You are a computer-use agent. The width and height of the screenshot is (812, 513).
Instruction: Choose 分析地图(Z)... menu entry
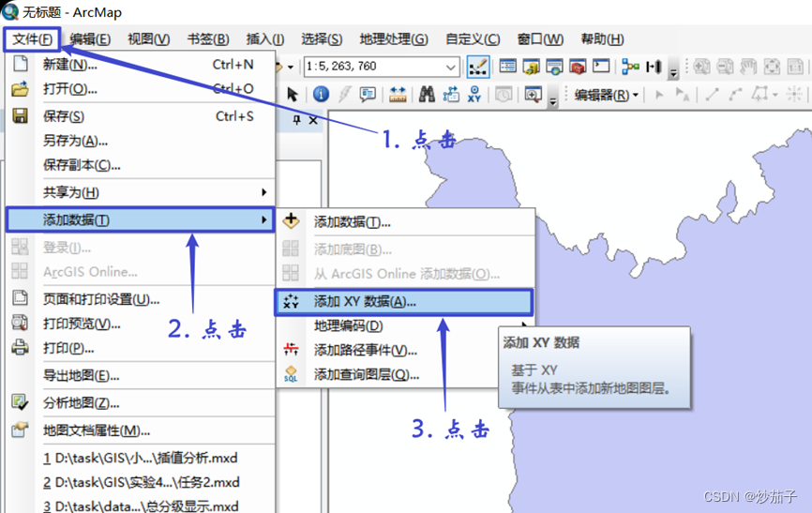pos(141,402)
